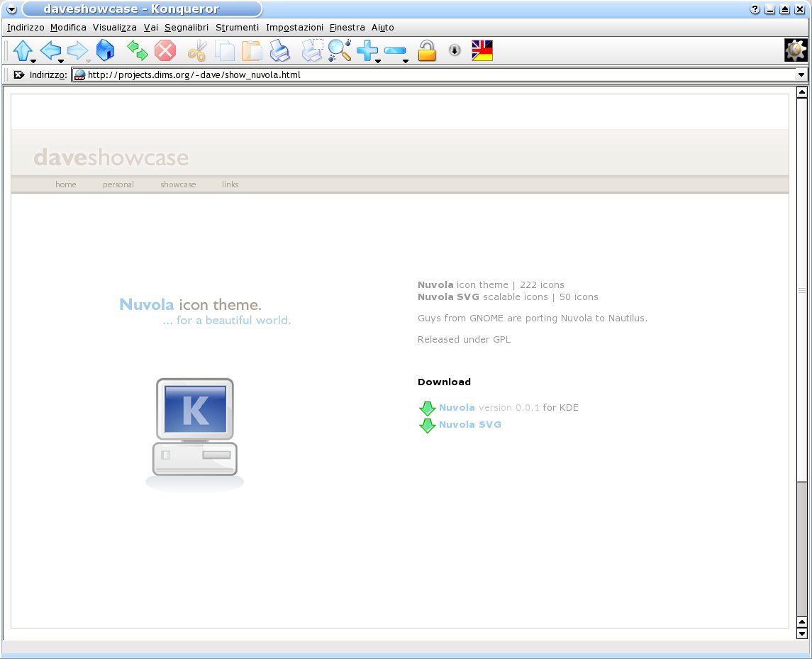Reload page with green arrows icon
This screenshot has height=659, width=812.
138,50
